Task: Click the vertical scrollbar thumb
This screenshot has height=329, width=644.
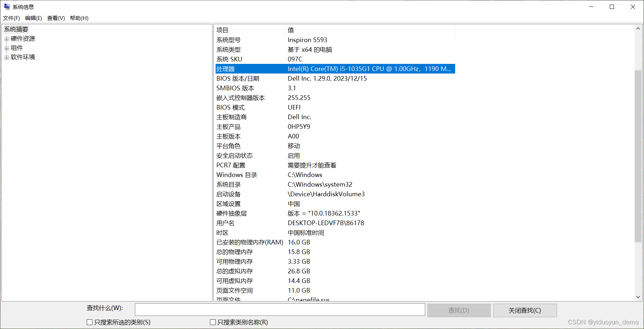Action: point(638,156)
